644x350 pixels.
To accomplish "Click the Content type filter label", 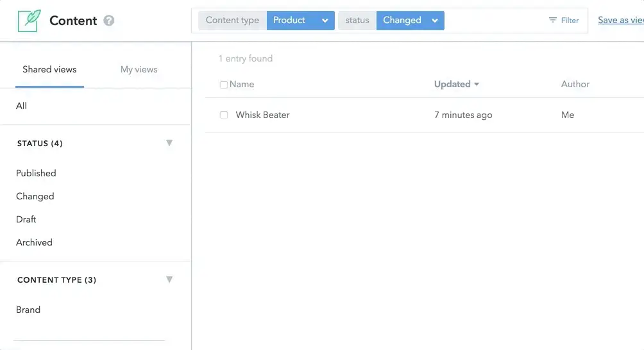I will pos(232,21).
